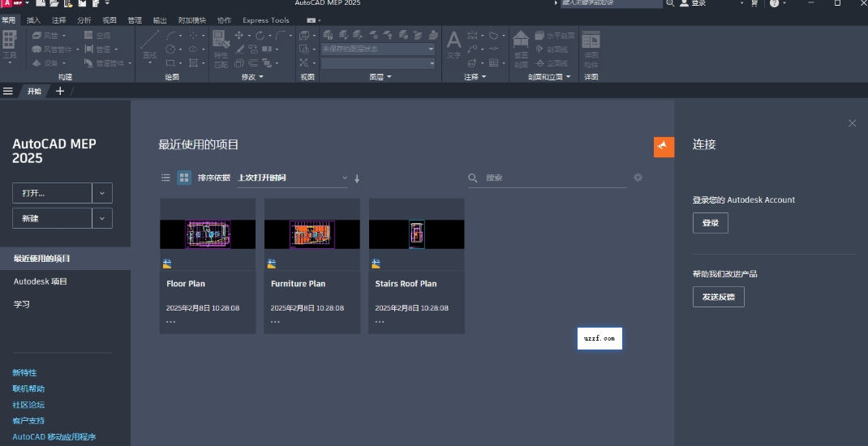
Task: Expand the 新建 button dropdown arrow
Action: click(x=102, y=218)
